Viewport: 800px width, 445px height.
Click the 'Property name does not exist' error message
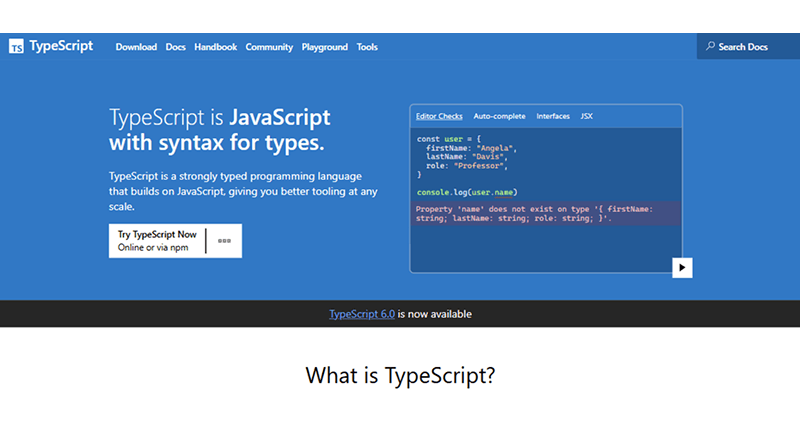pyautogui.click(x=545, y=214)
